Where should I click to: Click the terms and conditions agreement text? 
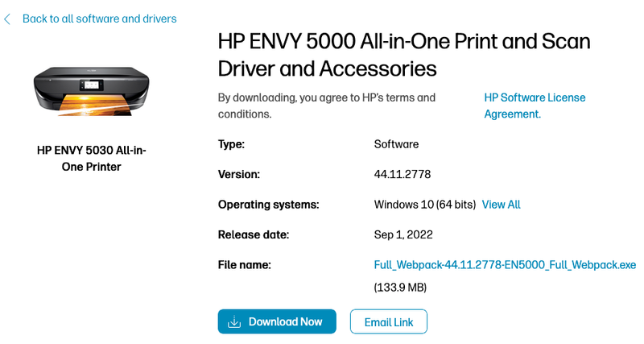[x=327, y=106]
